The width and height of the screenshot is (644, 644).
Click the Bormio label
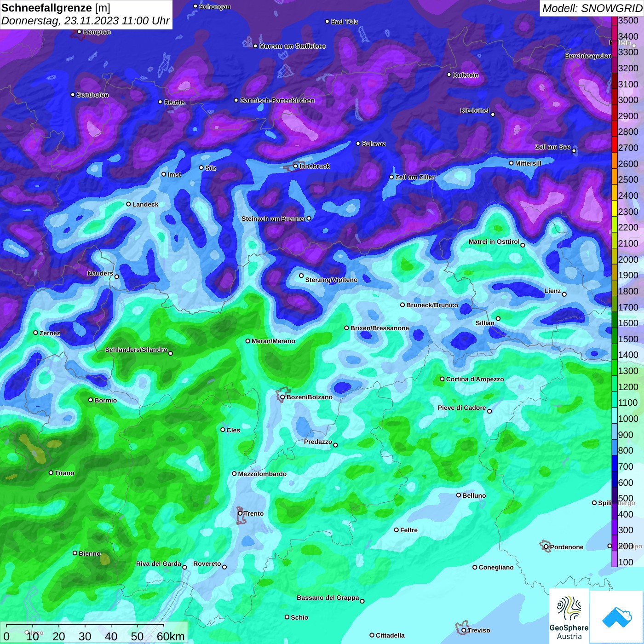tap(105, 400)
